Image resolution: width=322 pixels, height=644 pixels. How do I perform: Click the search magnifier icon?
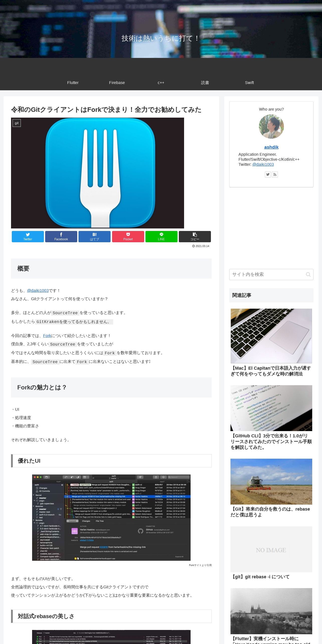coord(308,274)
